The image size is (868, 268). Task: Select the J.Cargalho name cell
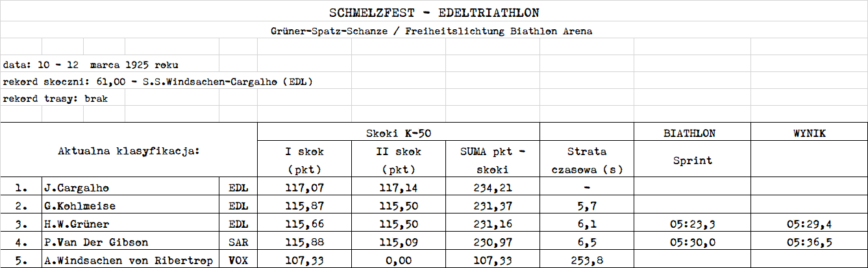[131, 188]
